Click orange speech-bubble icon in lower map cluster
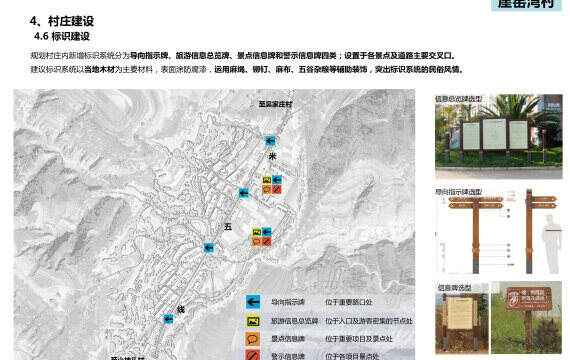Viewport: 570px width, 360px height. coord(257,241)
